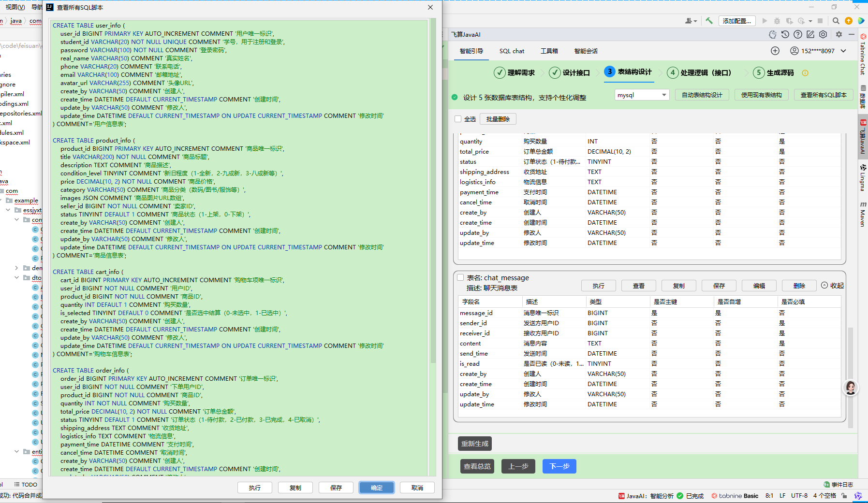868x503 pixels.
Task: Expand the account 152****8097 dropdown
Action: (x=843, y=51)
